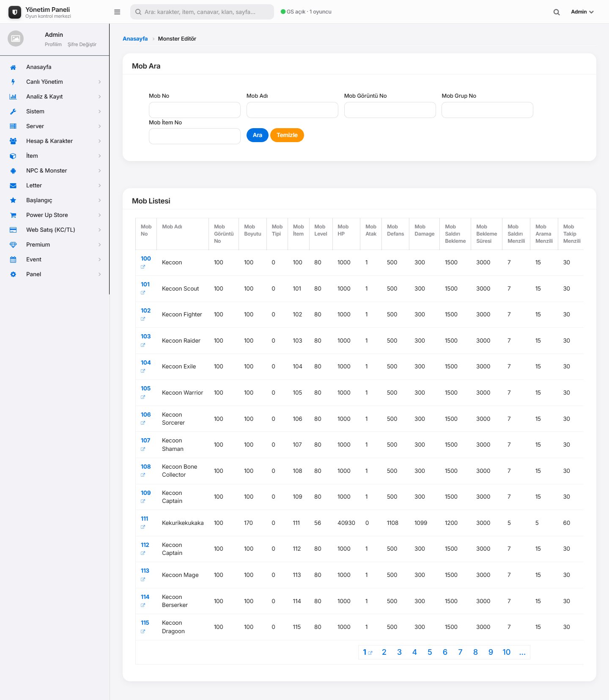The height and width of the screenshot is (700, 609).
Task: Click the Hesap & Karakter users icon
Action: point(13,141)
